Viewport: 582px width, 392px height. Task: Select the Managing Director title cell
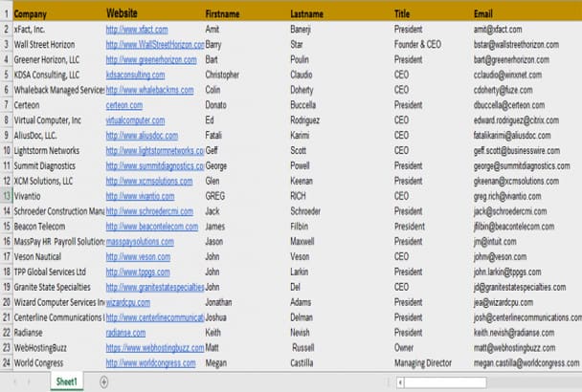point(432,363)
